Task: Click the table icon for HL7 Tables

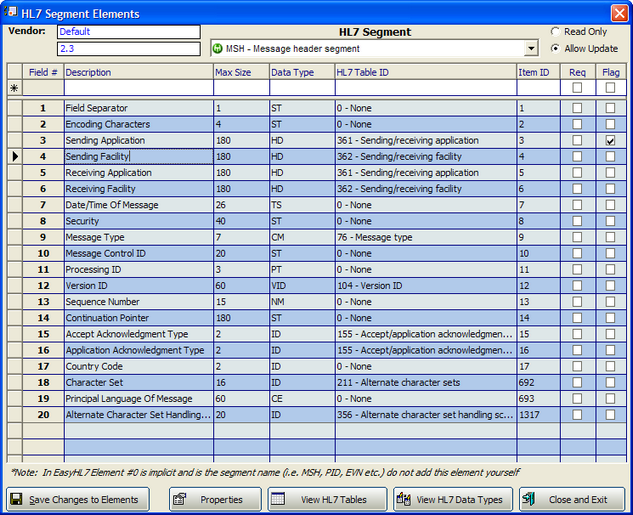Action: click(278, 499)
